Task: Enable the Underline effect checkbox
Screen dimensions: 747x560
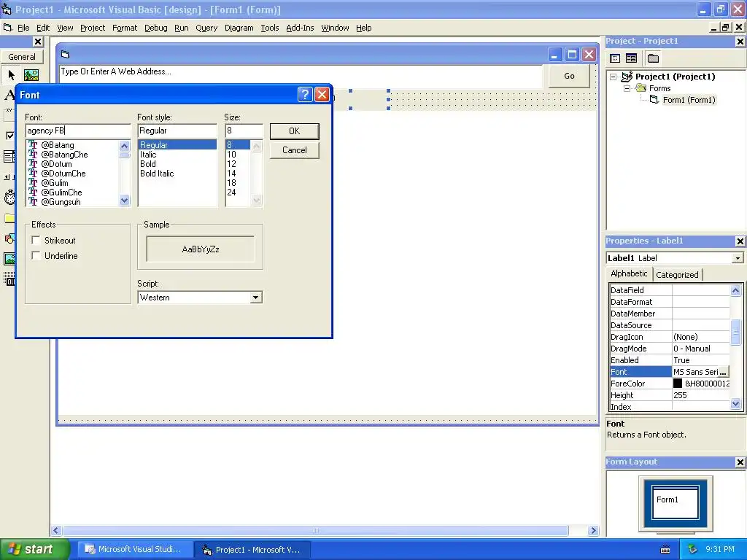Action: click(36, 255)
